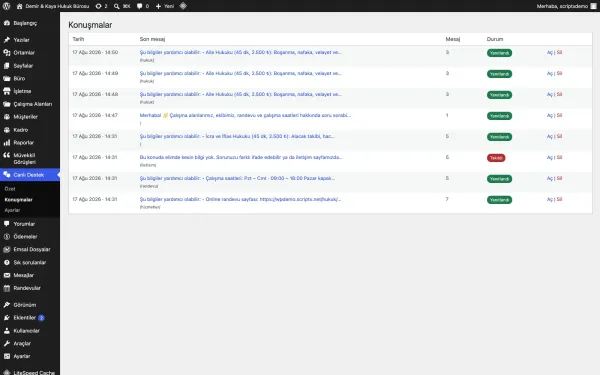Click the red status badge
The height and width of the screenshot is (375, 600).
coord(496,158)
